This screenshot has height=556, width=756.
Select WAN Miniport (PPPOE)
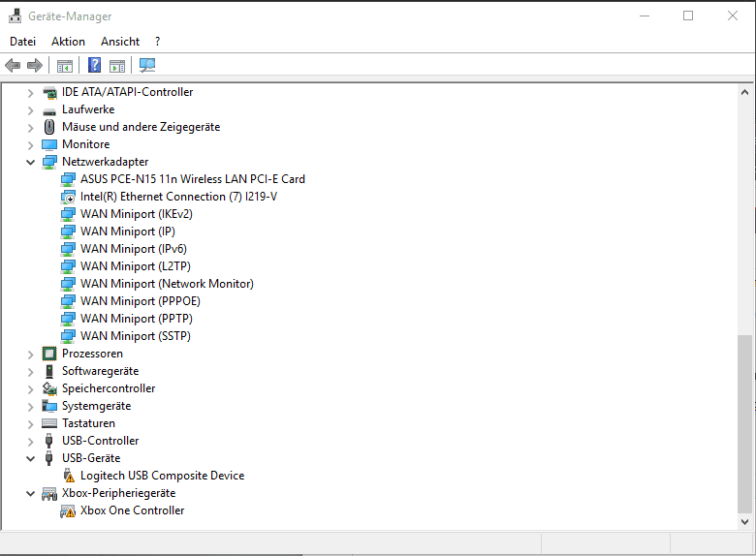click(141, 300)
